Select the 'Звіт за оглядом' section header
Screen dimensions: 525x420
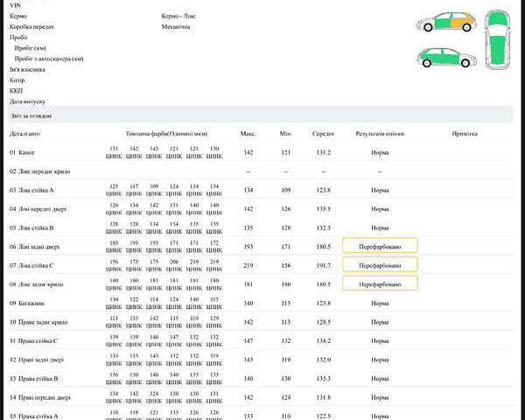pyautogui.click(x=31, y=115)
